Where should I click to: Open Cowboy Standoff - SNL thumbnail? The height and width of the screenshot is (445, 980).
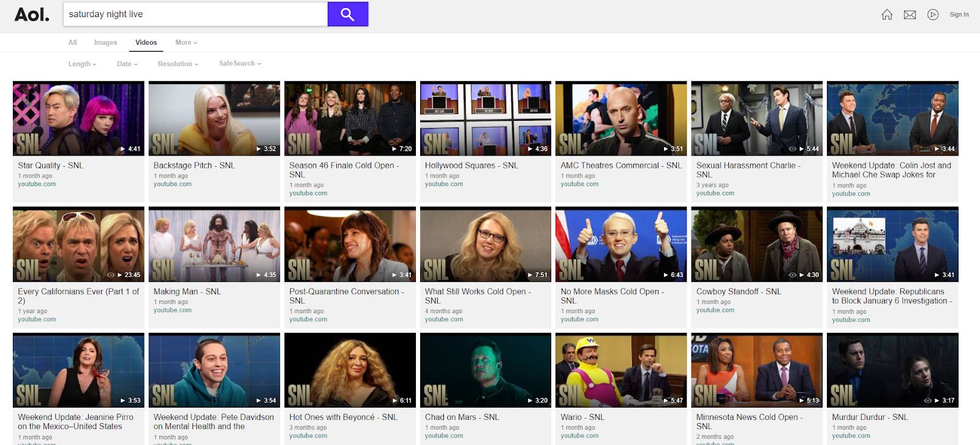(757, 245)
